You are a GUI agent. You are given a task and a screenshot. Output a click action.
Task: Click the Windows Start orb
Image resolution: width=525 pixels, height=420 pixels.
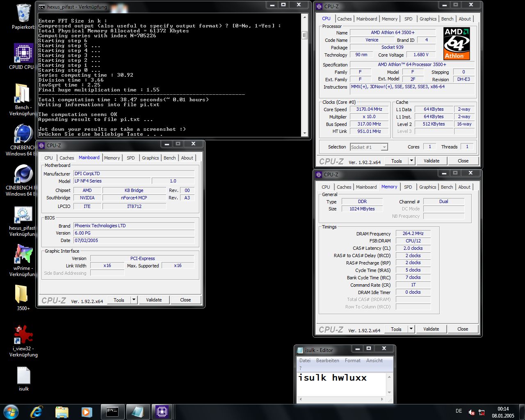pos(11,411)
